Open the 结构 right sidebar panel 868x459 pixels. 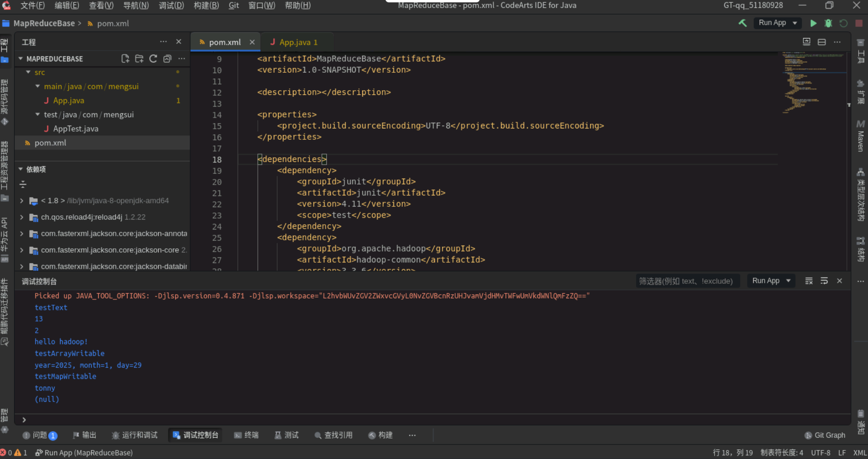860,249
